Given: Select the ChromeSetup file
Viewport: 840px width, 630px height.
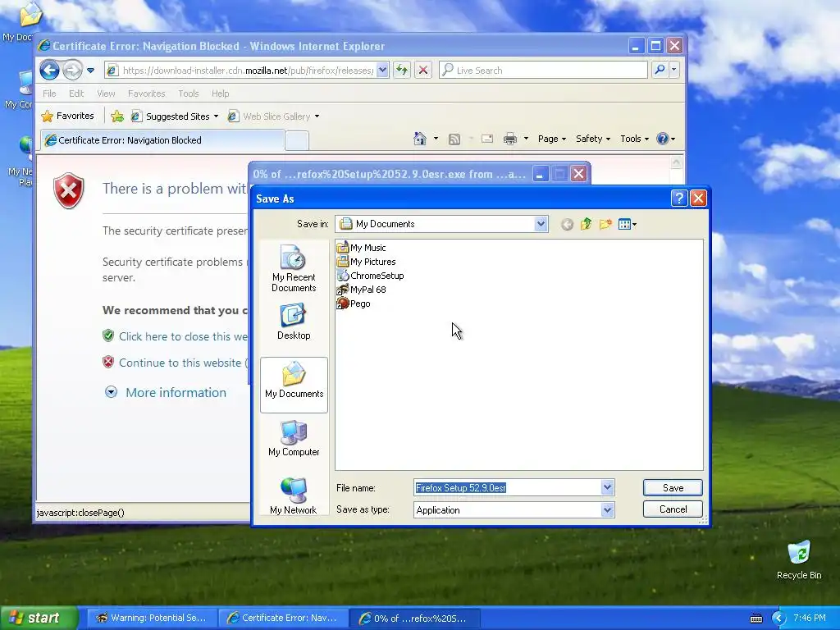Looking at the screenshot, I should click(370, 276).
